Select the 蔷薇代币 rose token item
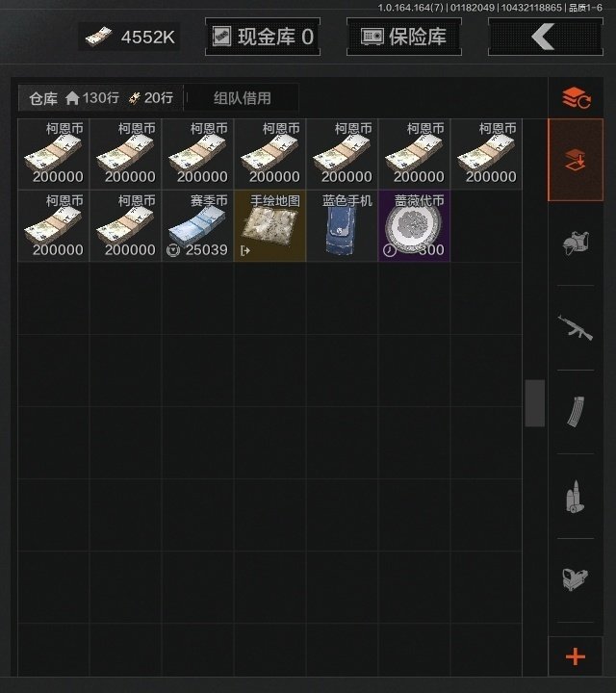Image resolution: width=616 pixels, height=693 pixels. click(414, 226)
